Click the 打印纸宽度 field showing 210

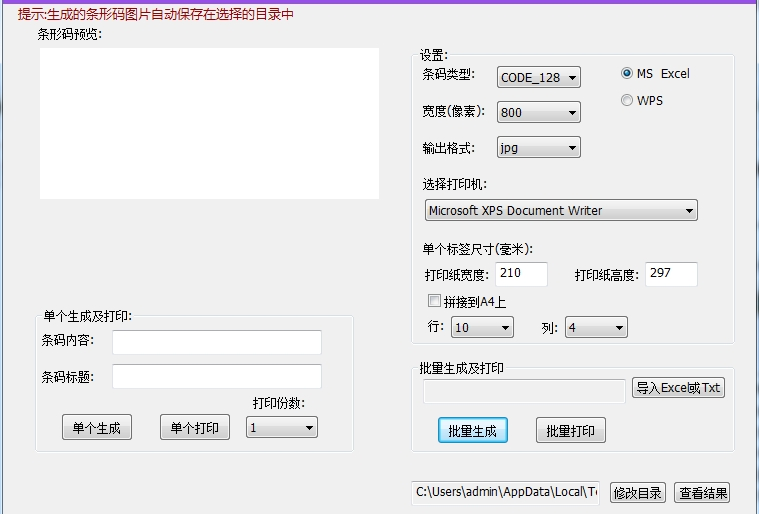pyautogui.click(x=521, y=274)
